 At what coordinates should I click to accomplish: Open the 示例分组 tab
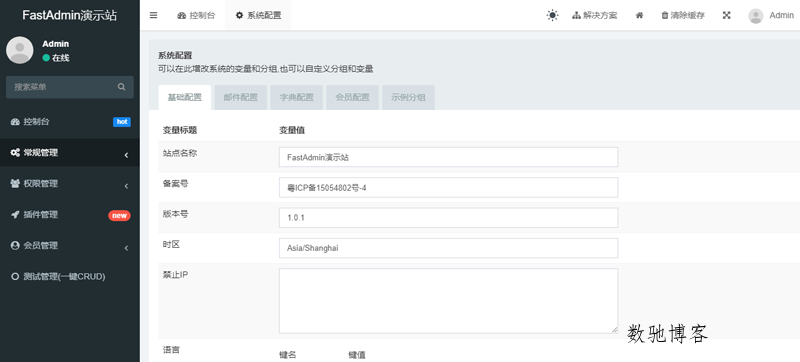[x=408, y=97]
